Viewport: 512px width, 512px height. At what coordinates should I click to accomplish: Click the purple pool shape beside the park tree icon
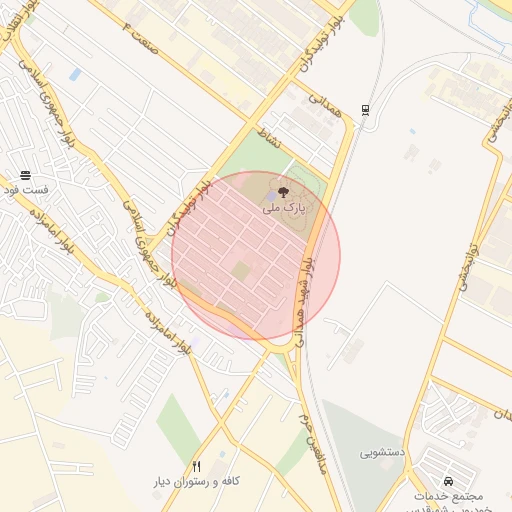point(272,197)
